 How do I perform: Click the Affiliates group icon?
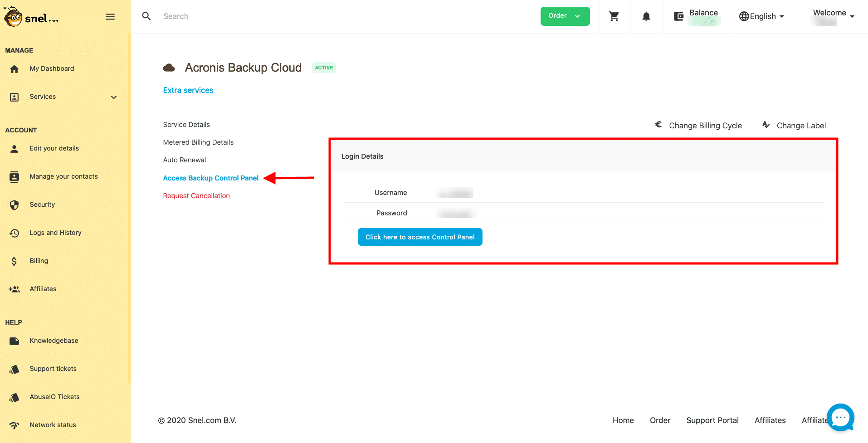[x=15, y=289]
